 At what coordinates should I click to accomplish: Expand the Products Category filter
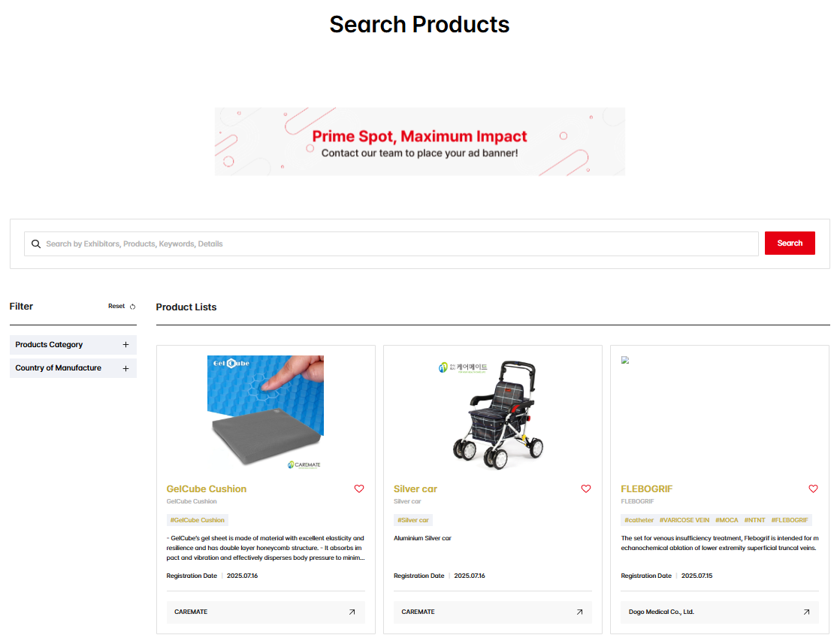pos(73,344)
